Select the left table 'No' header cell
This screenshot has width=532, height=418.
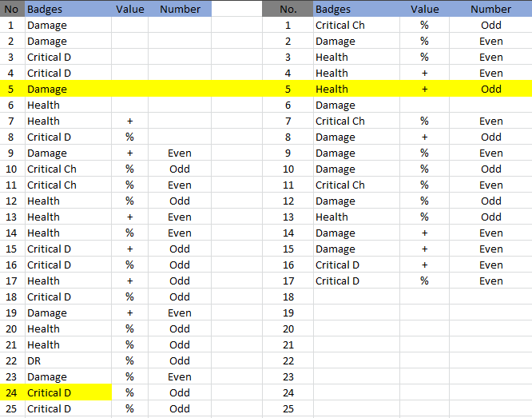click(x=12, y=9)
